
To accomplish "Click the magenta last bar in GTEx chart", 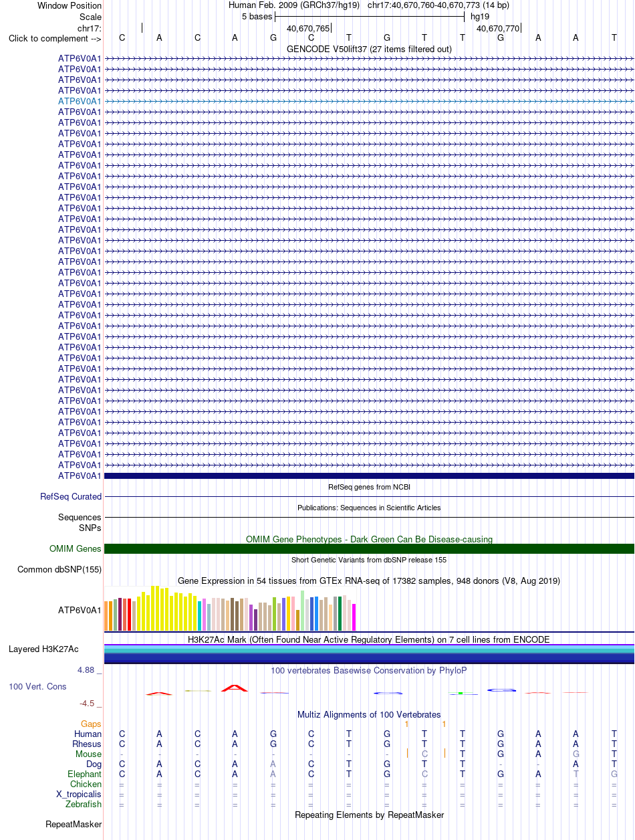I will pyautogui.click(x=354, y=617).
